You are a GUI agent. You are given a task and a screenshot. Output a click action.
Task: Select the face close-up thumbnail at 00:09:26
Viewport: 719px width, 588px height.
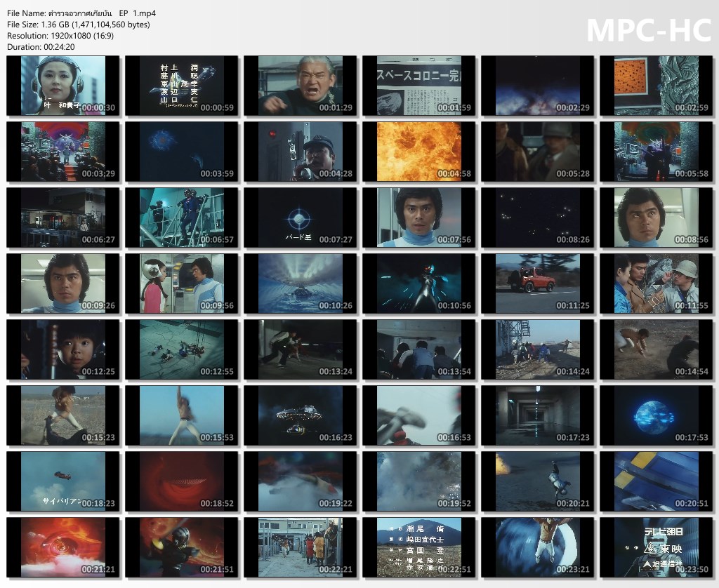click(x=62, y=283)
